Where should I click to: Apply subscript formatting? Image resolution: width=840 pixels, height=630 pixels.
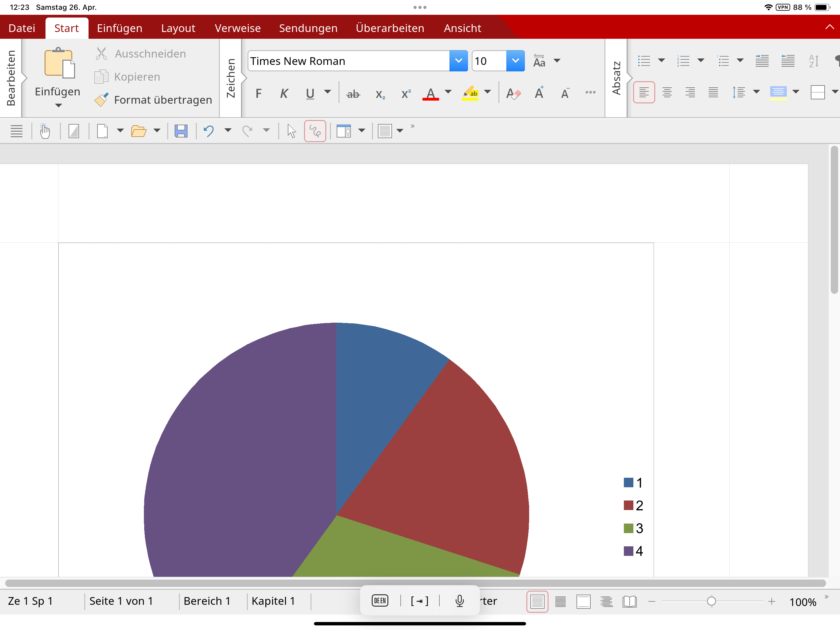coord(380,94)
